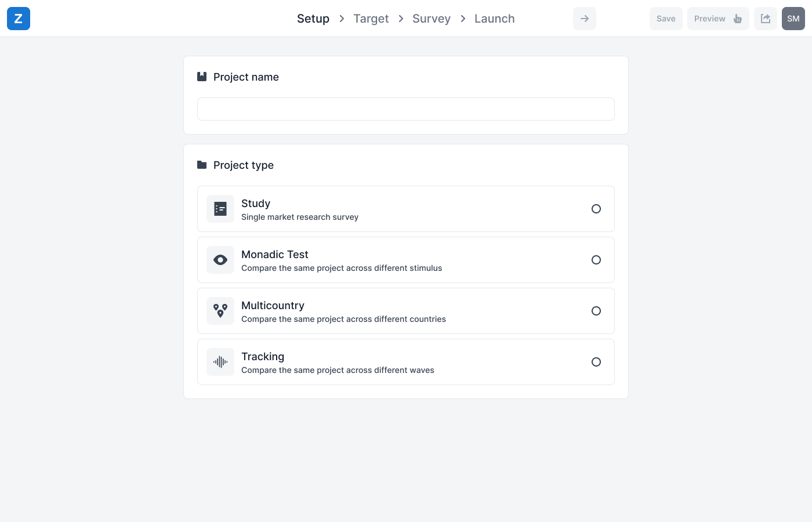Open the Setup step
This screenshot has width=812, height=522.
coord(313,19)
